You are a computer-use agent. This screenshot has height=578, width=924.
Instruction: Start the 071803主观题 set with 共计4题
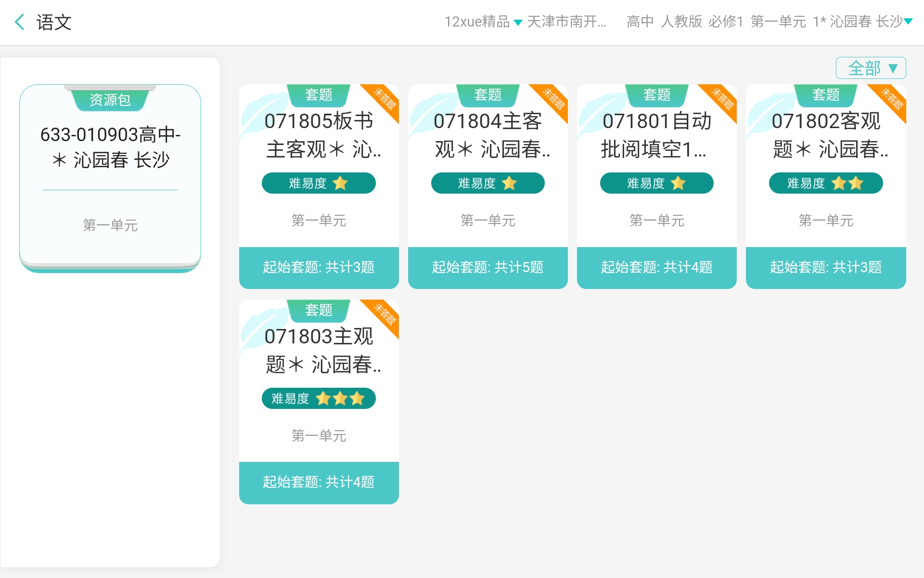tap(319, 482)
